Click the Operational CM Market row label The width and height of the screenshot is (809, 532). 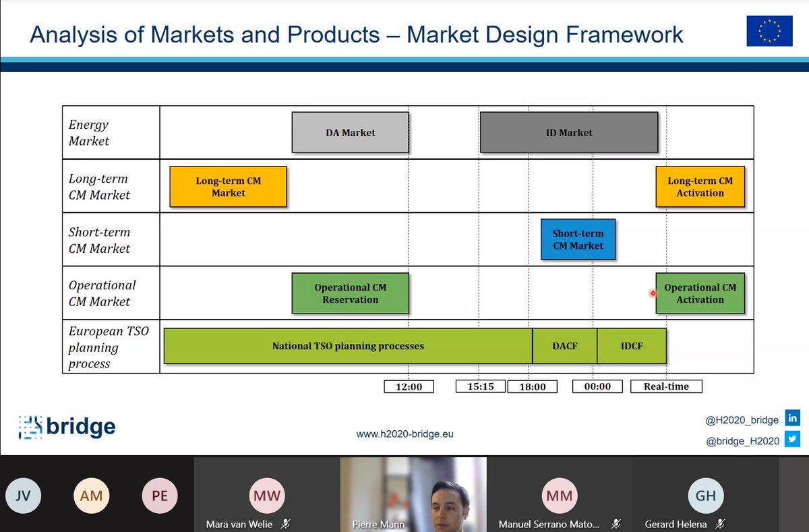click(x=102, y=293)
